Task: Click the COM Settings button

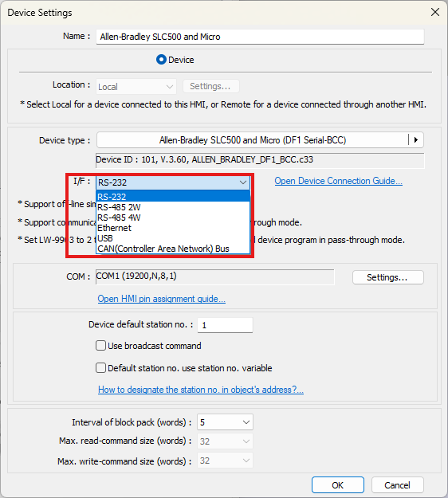Action: (388, 277)
